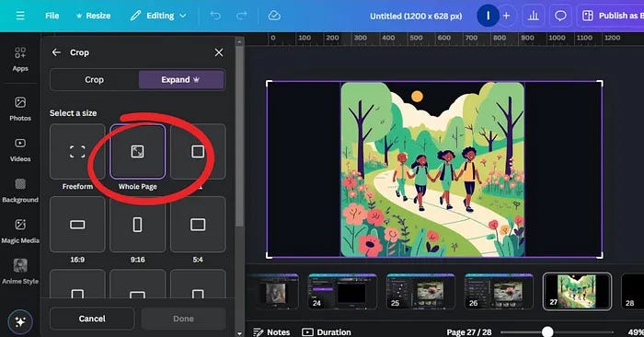Open the Apps sidebar panel

pyautogui.click(x=20, y=60)
